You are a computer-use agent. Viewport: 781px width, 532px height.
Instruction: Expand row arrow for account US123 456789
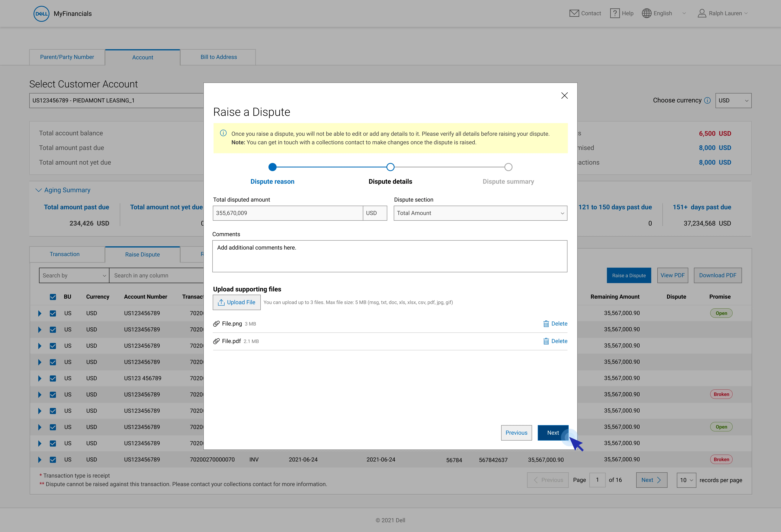click(40, 378)
